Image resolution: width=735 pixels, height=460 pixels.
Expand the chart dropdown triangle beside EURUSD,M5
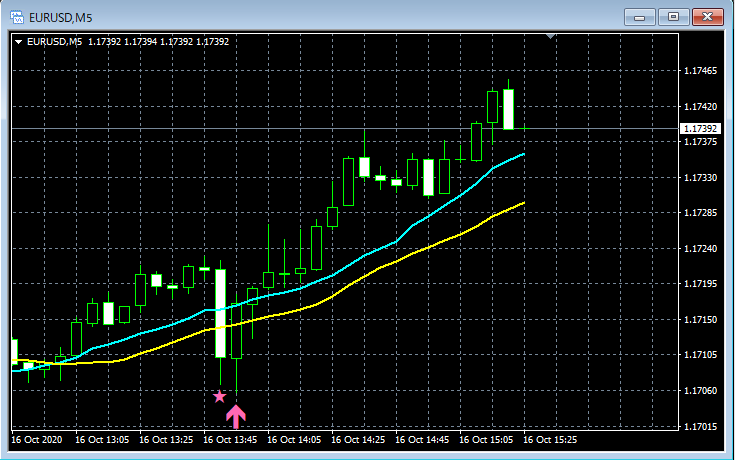coord(19,42)
